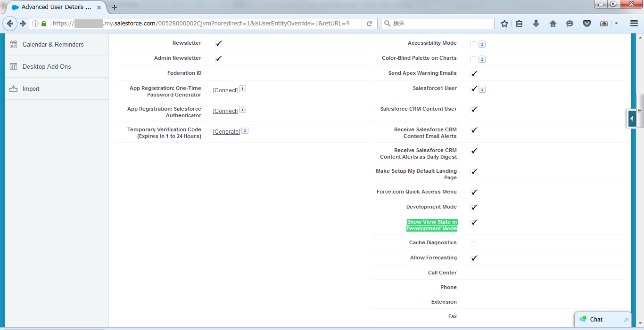Click the Call Center label

pyautogui.click(x=442, y=273)
